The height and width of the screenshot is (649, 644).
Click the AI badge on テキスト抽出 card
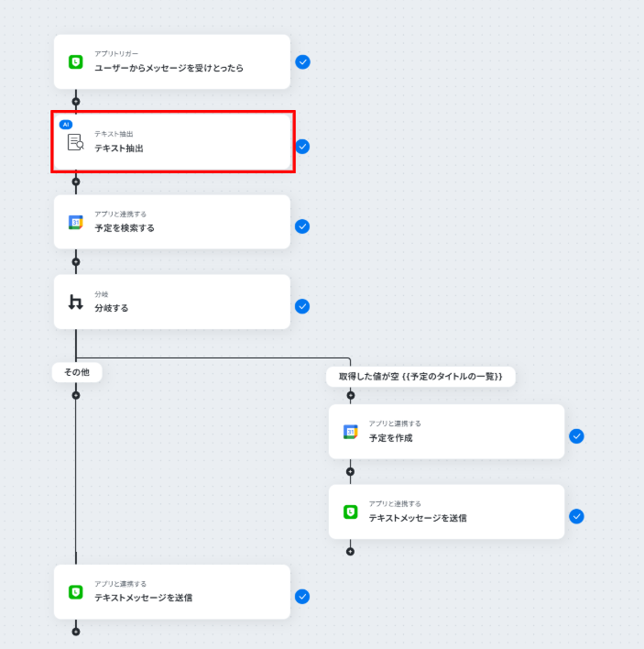pyautogui.click(x=65, y=124)
